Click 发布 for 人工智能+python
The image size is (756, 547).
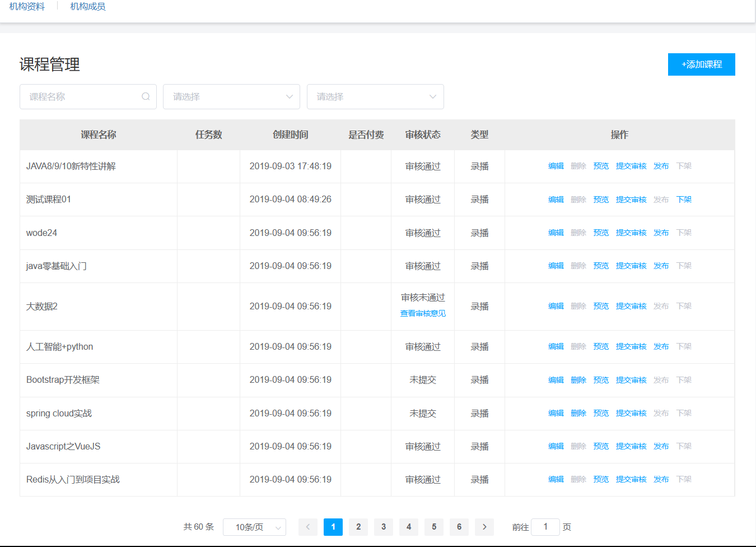click(x=661, y=346)
